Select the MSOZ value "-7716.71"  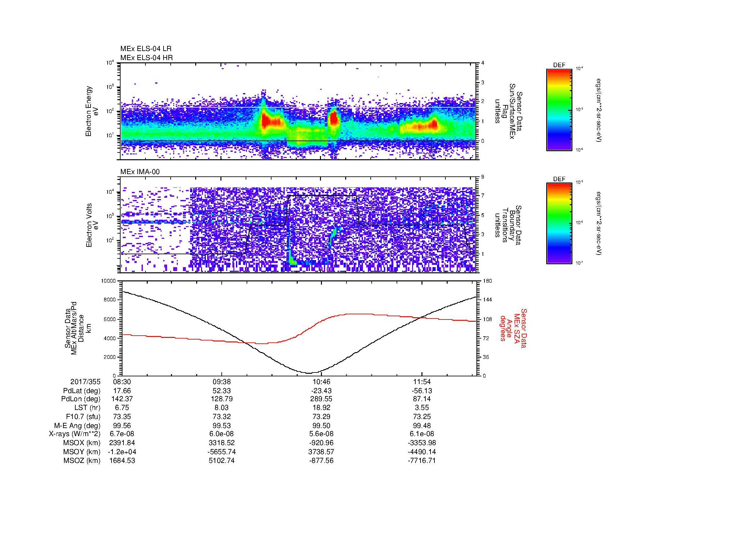(422, 461)
